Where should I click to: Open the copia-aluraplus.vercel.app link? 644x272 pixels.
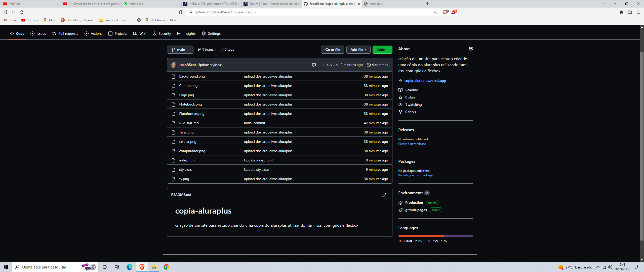click(425, 81)
